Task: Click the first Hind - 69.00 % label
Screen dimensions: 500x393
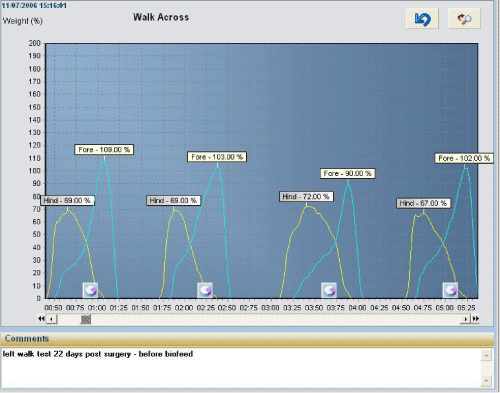Action: click(67, 200)
